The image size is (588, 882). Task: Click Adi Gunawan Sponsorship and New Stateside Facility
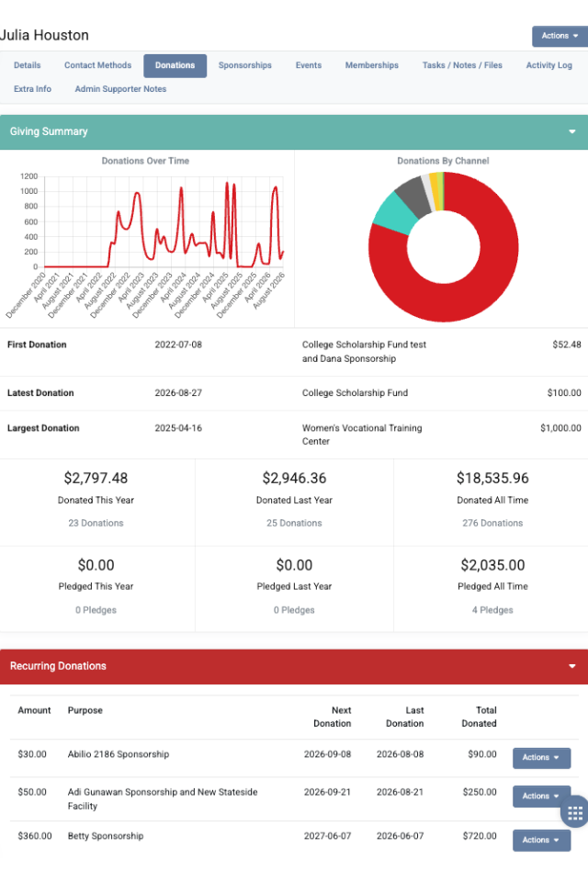point(163,798)
